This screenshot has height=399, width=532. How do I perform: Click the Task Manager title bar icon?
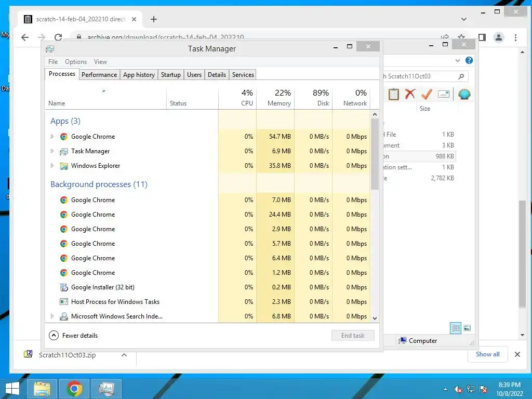[x=50, y=49]
